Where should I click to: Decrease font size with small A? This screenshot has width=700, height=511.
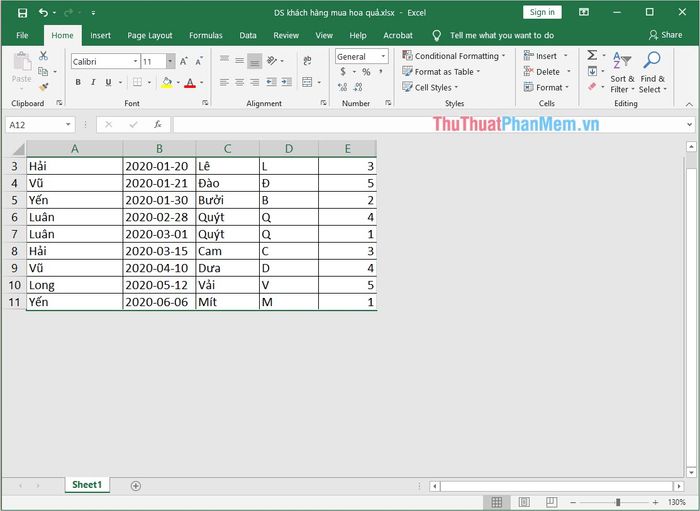tap(199, 62)
